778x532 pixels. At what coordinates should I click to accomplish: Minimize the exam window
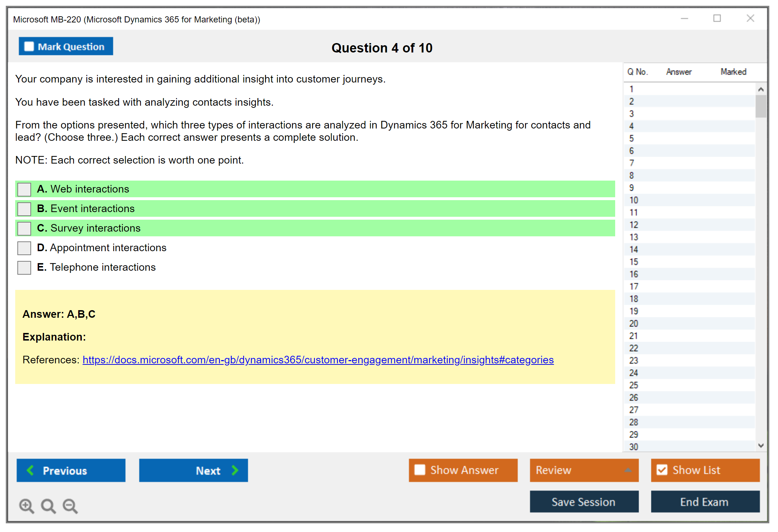(684, 18)
